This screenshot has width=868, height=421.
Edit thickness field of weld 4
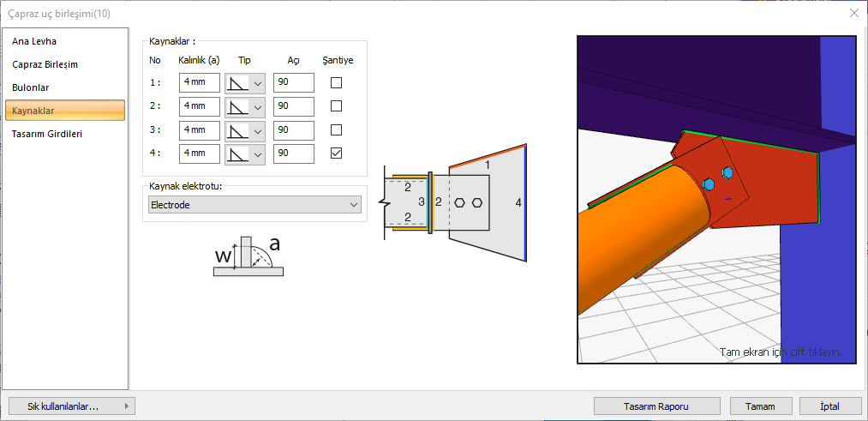tap(200, 153)
